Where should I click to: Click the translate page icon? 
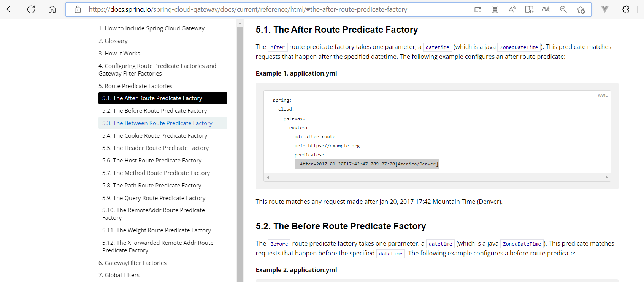tap(546, 9)
